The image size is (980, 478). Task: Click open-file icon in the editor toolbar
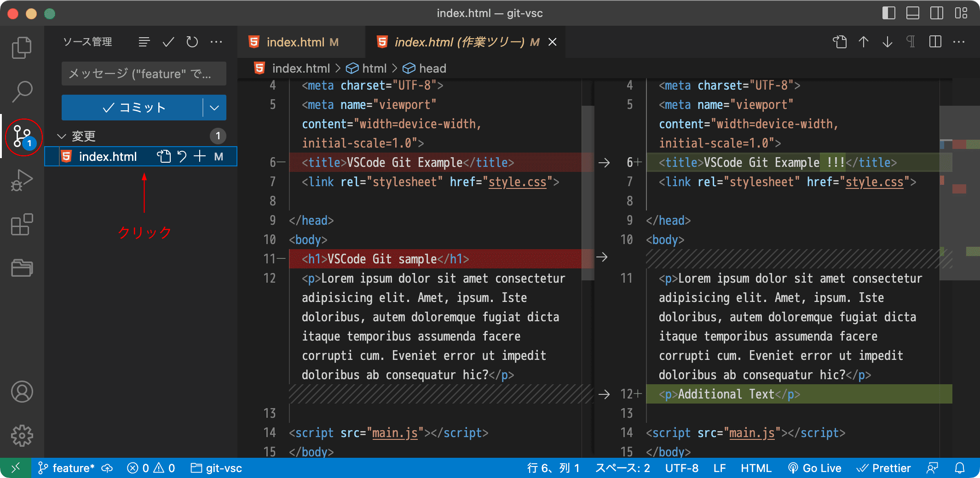[840, 42]
